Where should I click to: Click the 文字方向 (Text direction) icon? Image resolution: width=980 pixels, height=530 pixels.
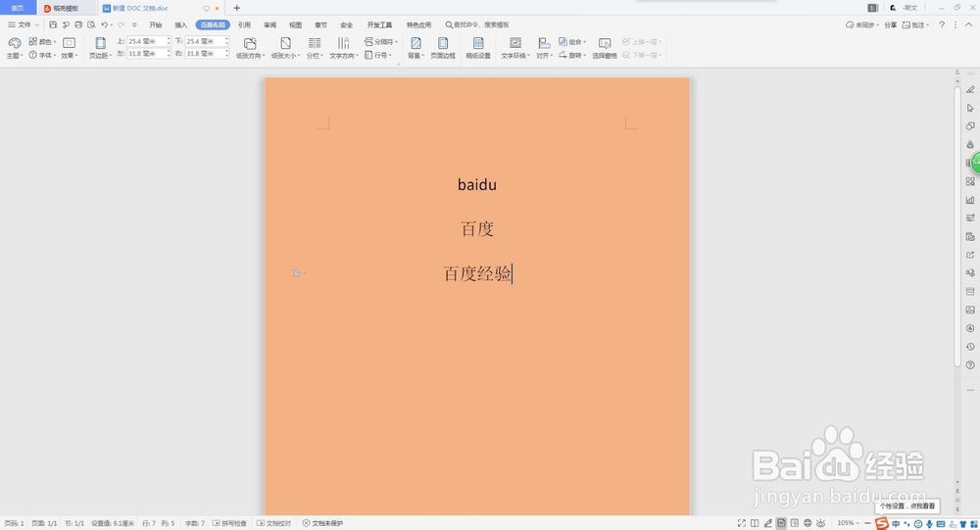(343, 43)
